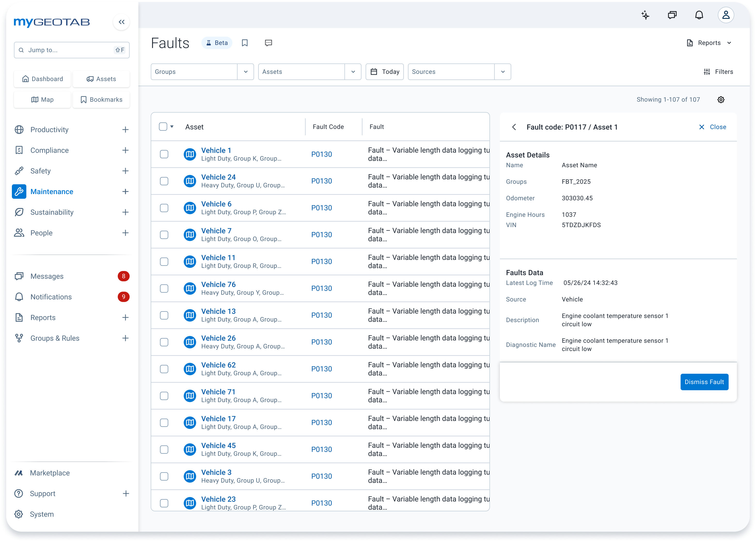Viewport: 756px width, 542px height.
Task: Expand the Maintenance menu plus
Action: pos(125,192)
